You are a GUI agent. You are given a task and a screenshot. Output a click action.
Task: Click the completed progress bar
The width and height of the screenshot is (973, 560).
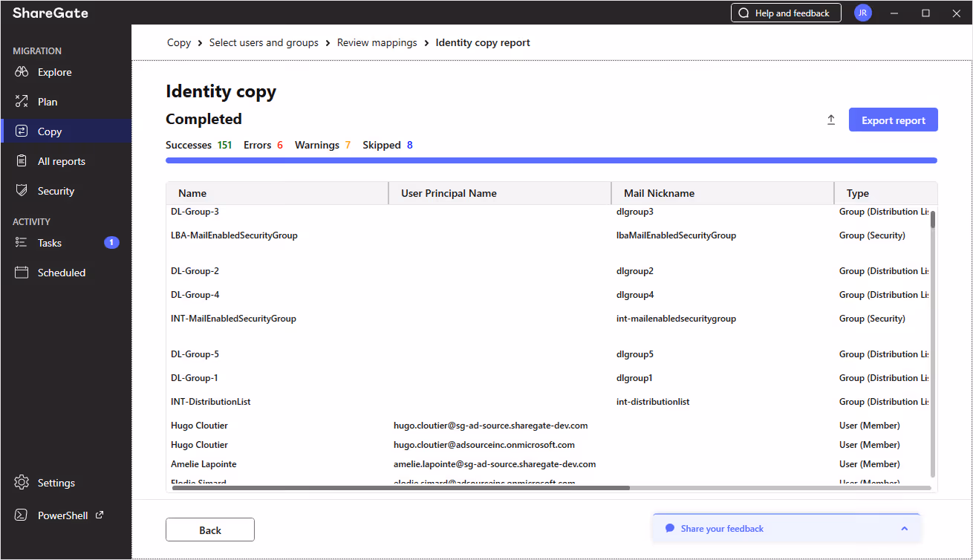click(x=551, y=160)
